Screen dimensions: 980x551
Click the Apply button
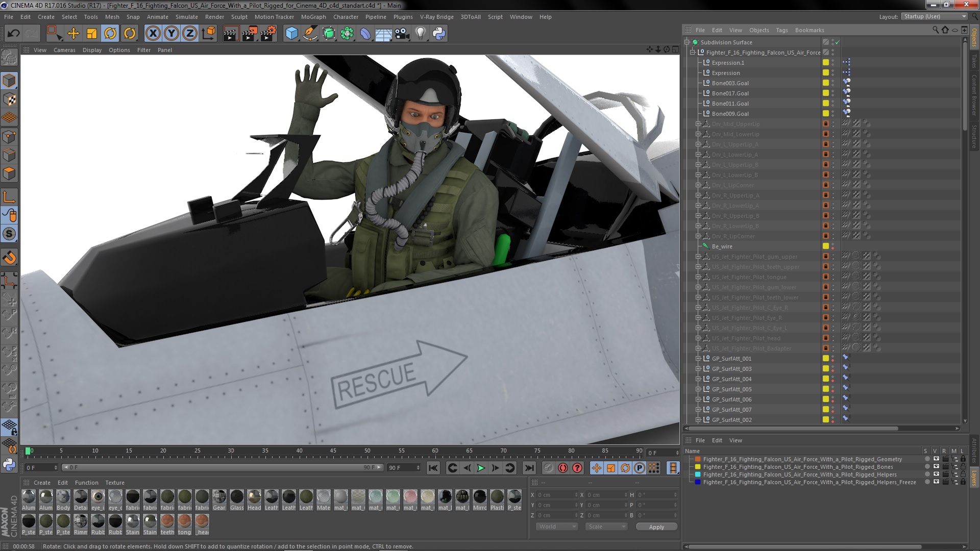pyautogui.click(x=656, y=527)
